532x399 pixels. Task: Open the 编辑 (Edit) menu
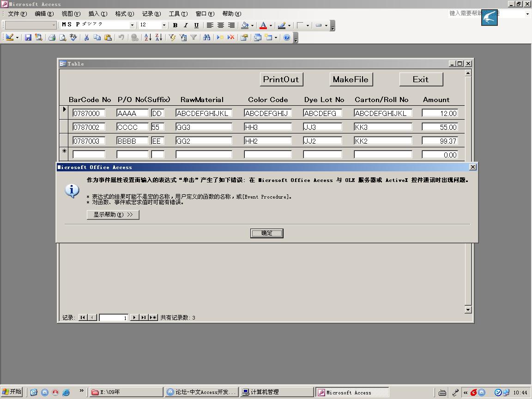click(44, 13)
